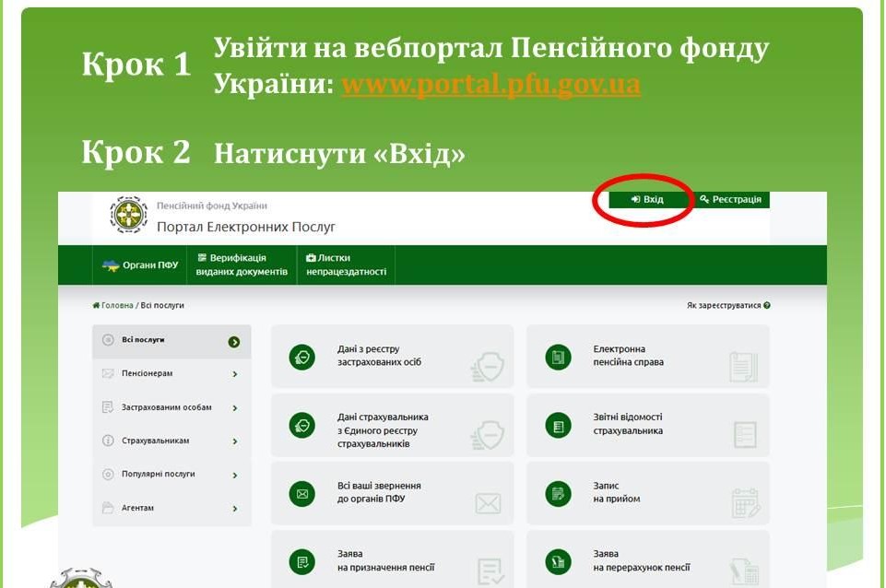The image size is (886, 588).
Task: Open Листки непрацездатності menu item
Action: pos(346,265)
